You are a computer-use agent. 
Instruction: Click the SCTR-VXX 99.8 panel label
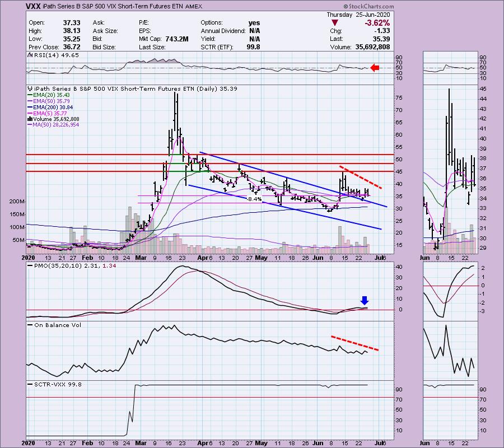click(55, 384)
